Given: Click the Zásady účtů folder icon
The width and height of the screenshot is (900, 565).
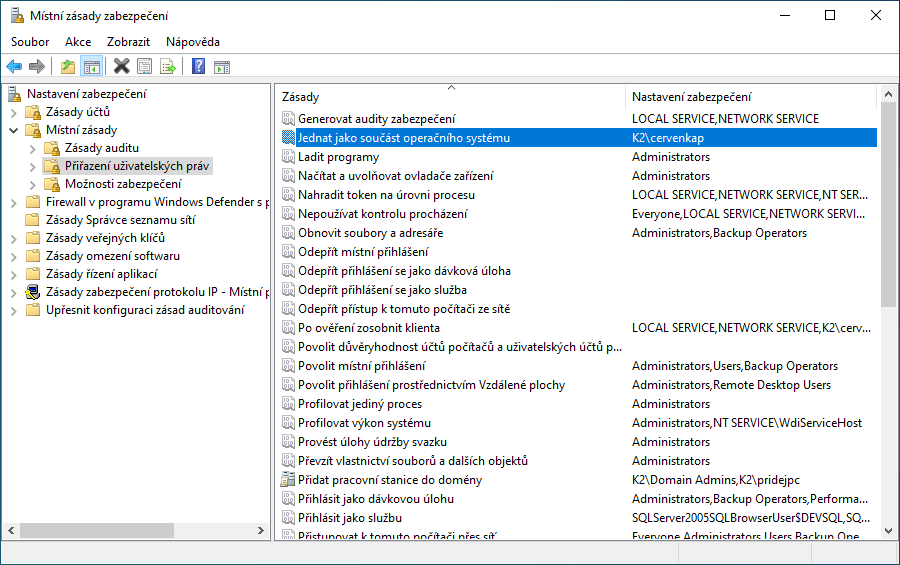Looking at the screenshot, I should [x=33, y=112].
